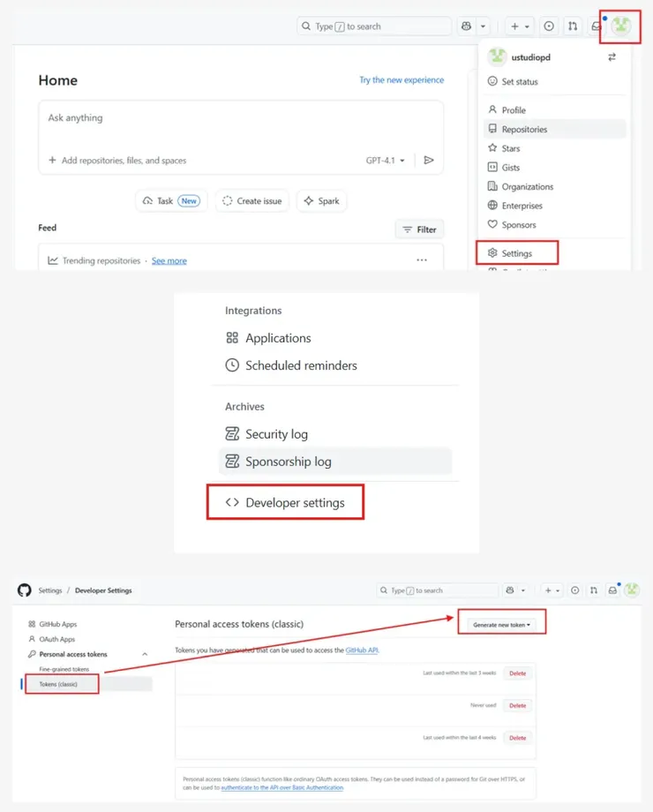This screenshot has height=812, width=653.
Task: Open Issues icon in Home page header
Action: (549, 26)
